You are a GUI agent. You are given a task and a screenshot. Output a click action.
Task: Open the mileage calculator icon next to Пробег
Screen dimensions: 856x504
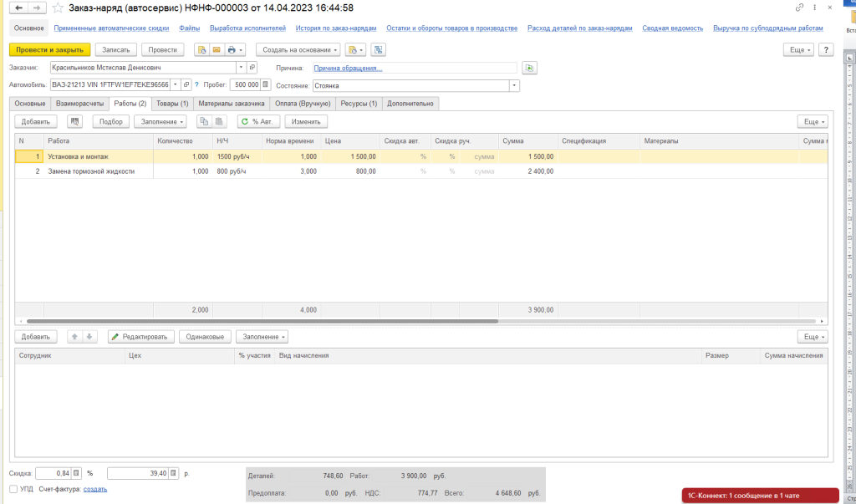pos(266,85)
